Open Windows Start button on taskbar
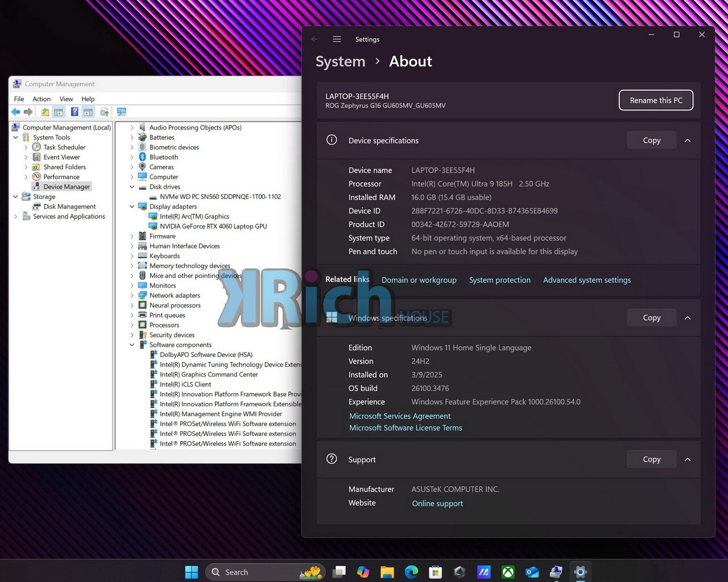The image size is (728, 582). click(x=192, y=572)
